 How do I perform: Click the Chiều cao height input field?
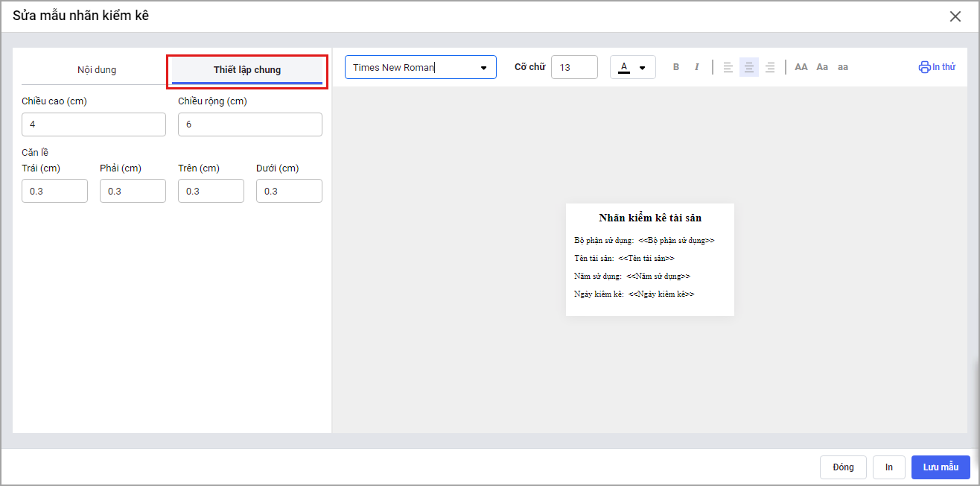coord(94,124)
